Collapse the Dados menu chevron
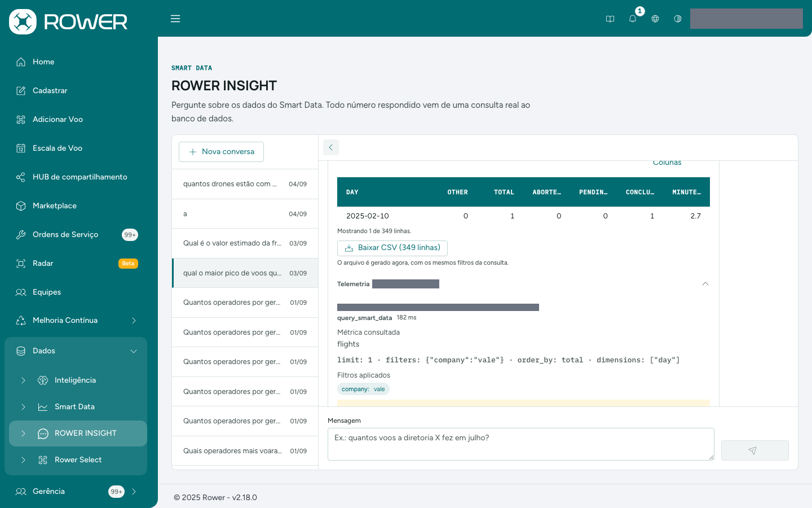Viewport: 812px width, 508px height. click(134, 351)
